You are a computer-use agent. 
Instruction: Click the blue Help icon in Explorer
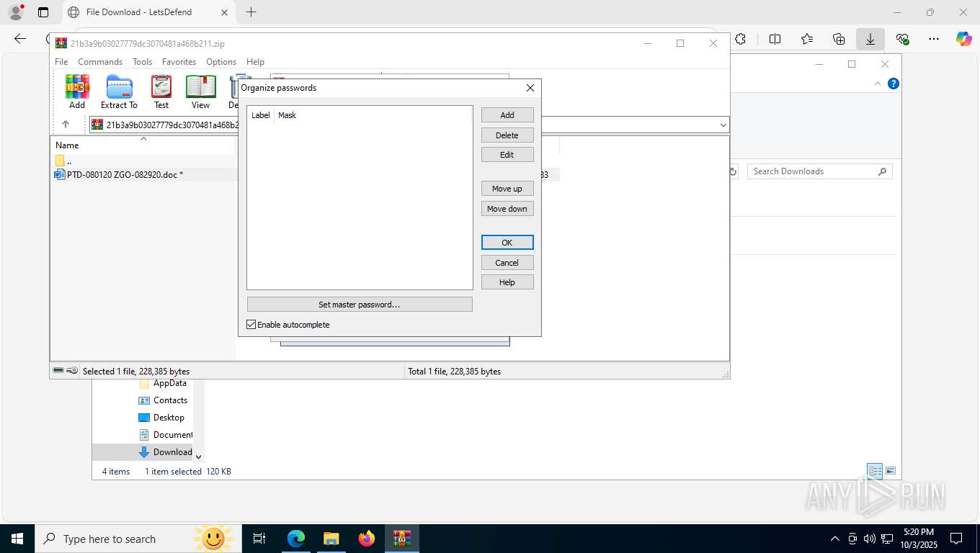(894, 84)
